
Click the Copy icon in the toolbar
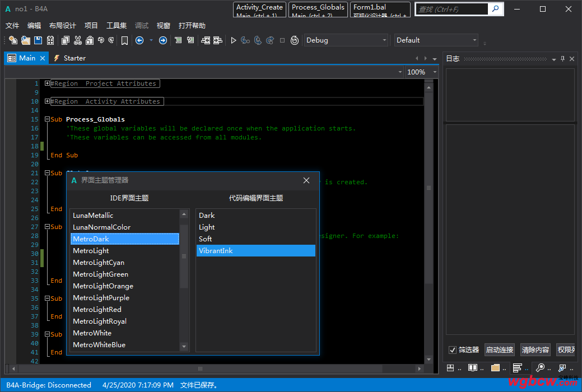(x=66, y=40)
